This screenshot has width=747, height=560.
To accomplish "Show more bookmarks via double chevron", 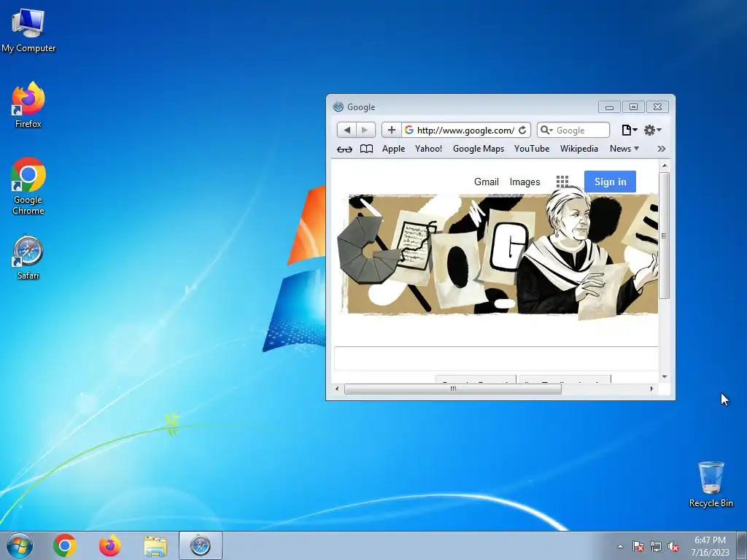I will tap(661, 149).
